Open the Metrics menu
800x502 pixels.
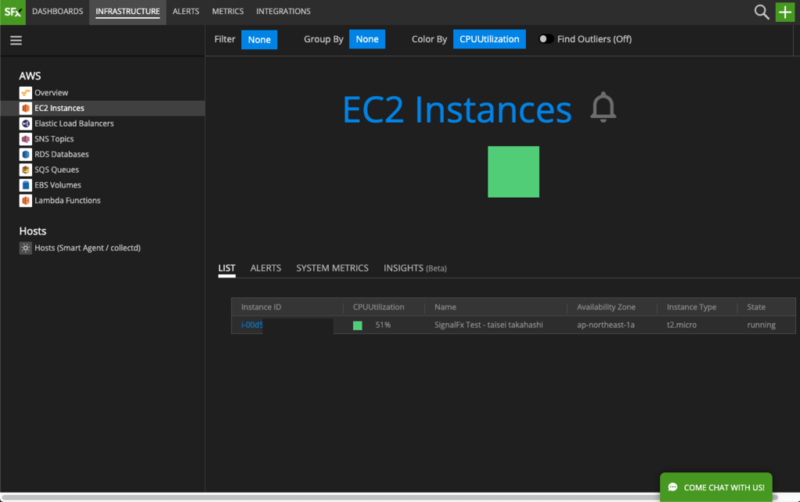228,11
